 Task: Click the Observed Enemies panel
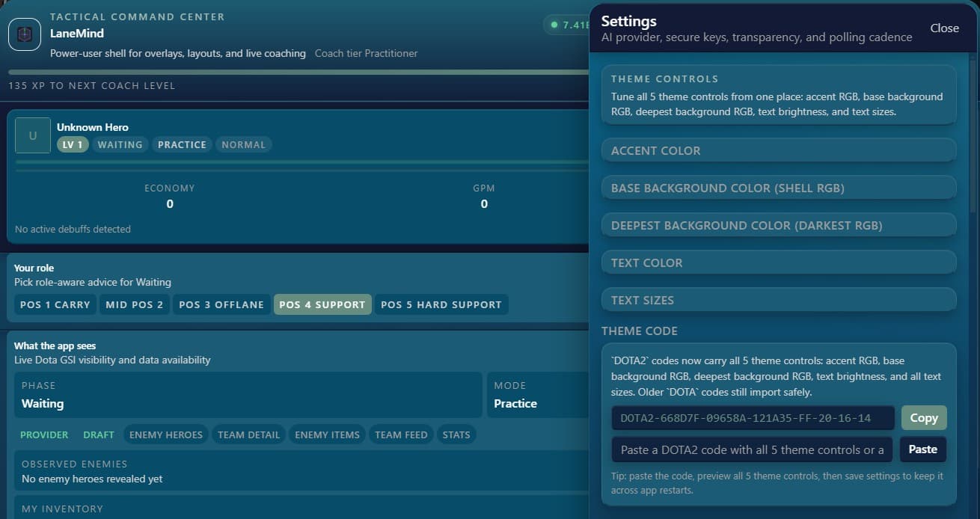[302, 471]
